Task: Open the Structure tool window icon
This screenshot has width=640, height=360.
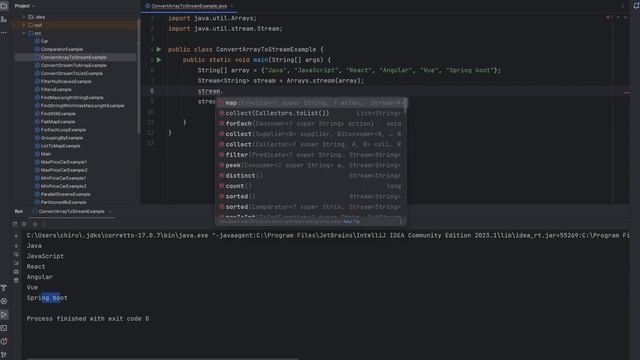Action: coord(4,19)
